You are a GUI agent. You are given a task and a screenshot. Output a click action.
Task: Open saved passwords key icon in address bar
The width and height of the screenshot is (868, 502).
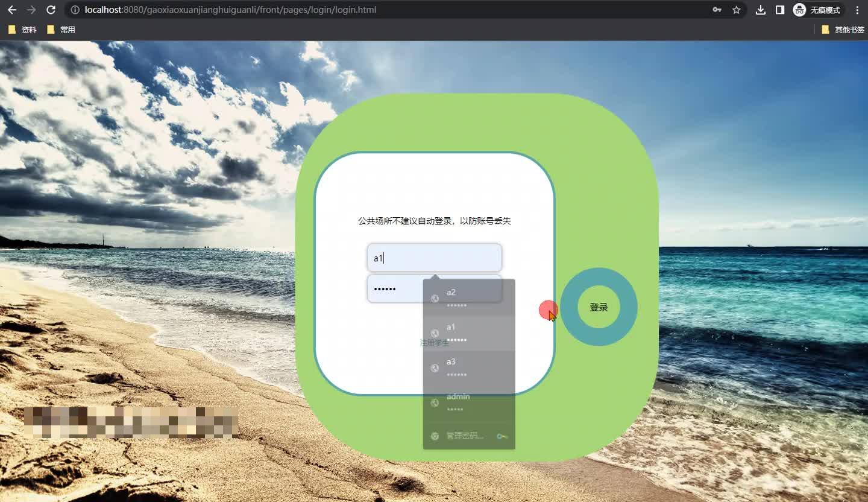(x=717, y=10)
